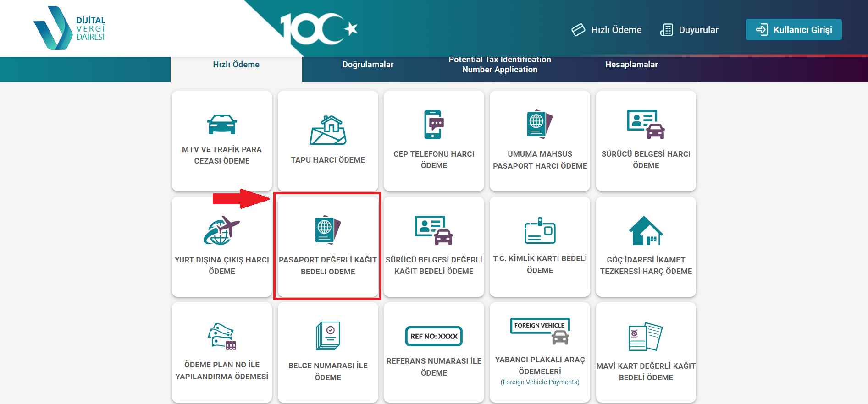Click the house envelope Tapu Harcı icon
This screenshot has height=404, width=868.
pos(328,130)
